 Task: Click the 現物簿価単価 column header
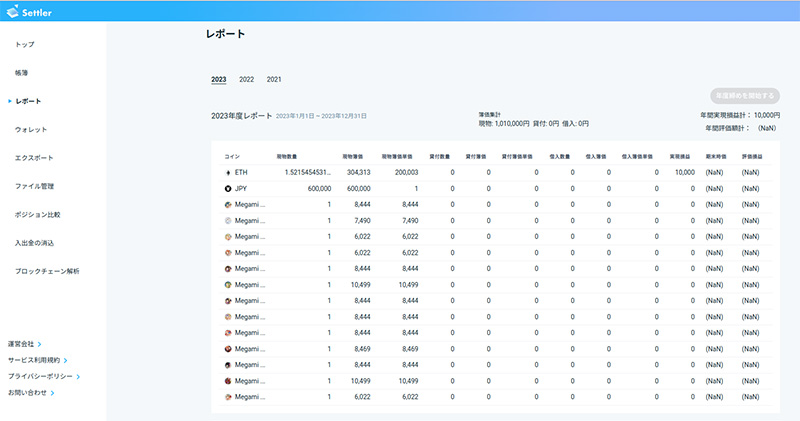[x=397, y=157]
